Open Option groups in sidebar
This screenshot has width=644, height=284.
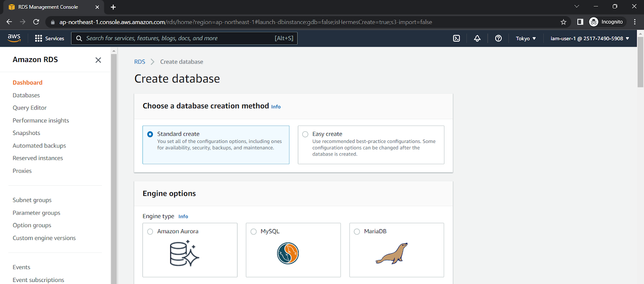[32, 225]
